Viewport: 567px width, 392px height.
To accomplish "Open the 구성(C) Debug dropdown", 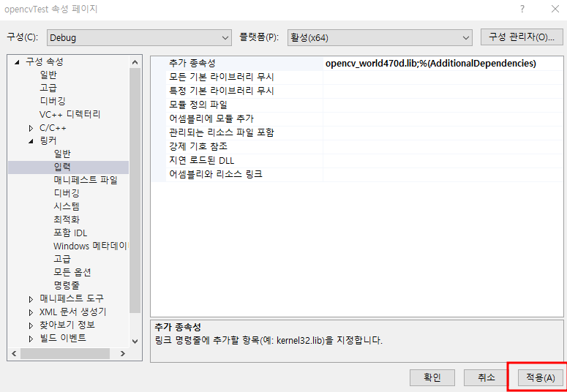I will [139, 37].
